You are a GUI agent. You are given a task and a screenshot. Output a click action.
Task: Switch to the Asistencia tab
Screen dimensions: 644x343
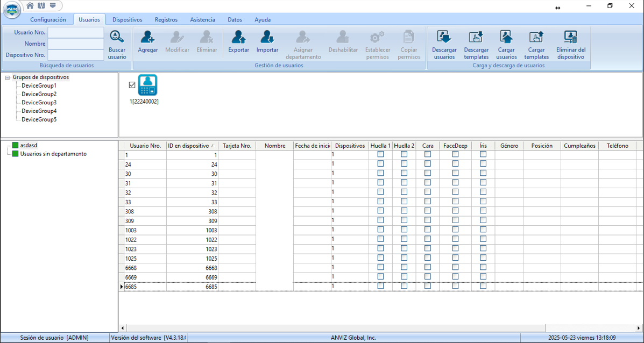click(x=202, y=20)
